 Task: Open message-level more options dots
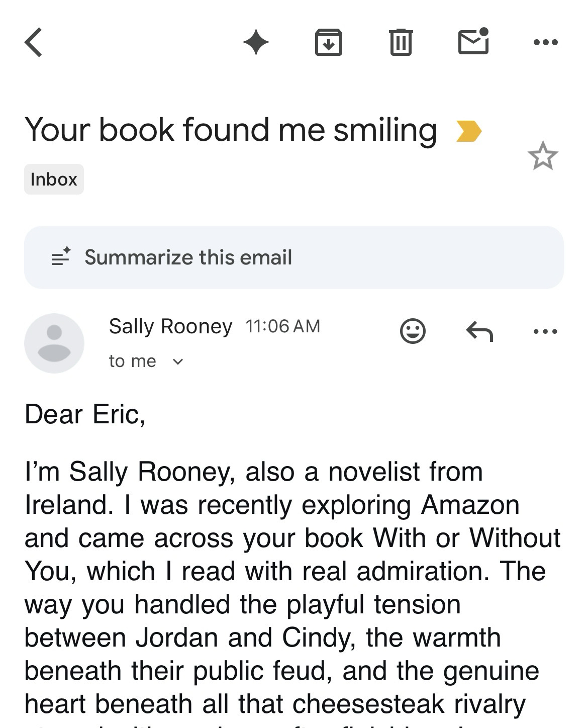(545, 331)
